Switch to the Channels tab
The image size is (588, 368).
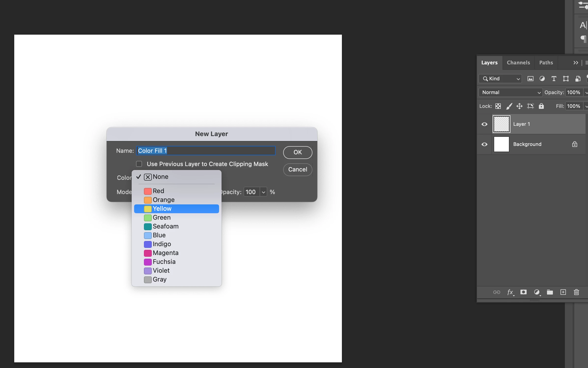click(518, 63)
